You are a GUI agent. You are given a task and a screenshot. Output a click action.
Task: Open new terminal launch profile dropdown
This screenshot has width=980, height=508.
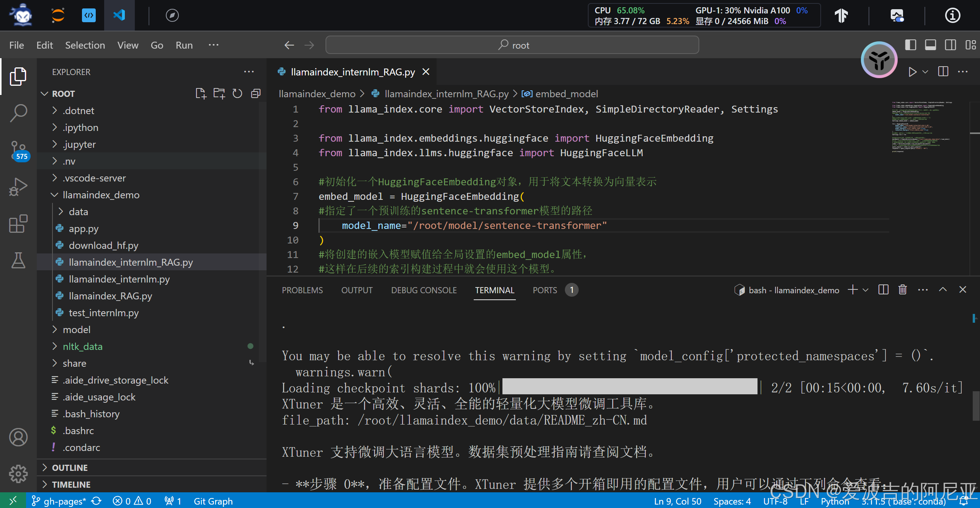(x=866, y=290)
